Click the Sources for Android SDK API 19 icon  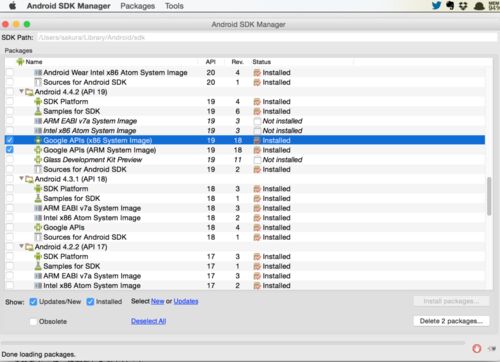(x=38, y=169)
